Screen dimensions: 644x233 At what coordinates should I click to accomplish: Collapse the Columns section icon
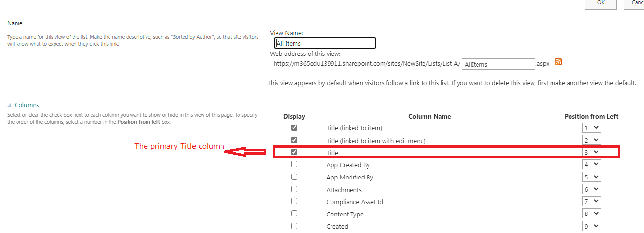tap(9, 105)
